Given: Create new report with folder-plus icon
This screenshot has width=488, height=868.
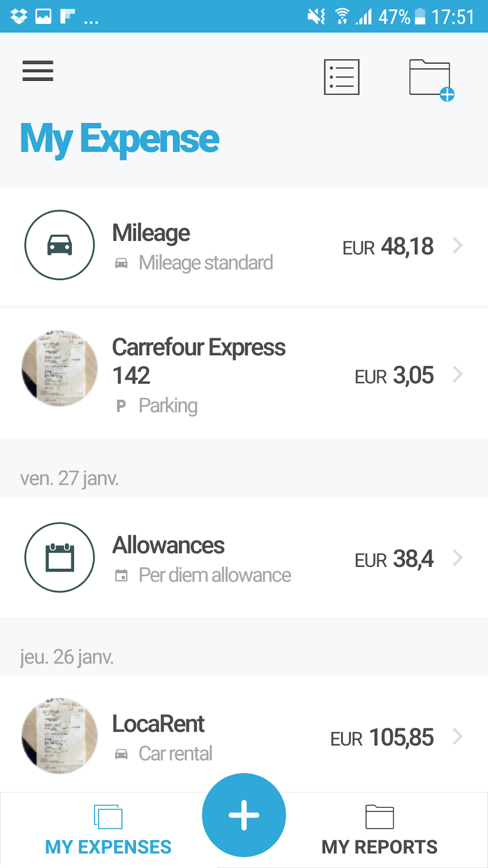Looking at the screenshot, I should tap(431, 79).
